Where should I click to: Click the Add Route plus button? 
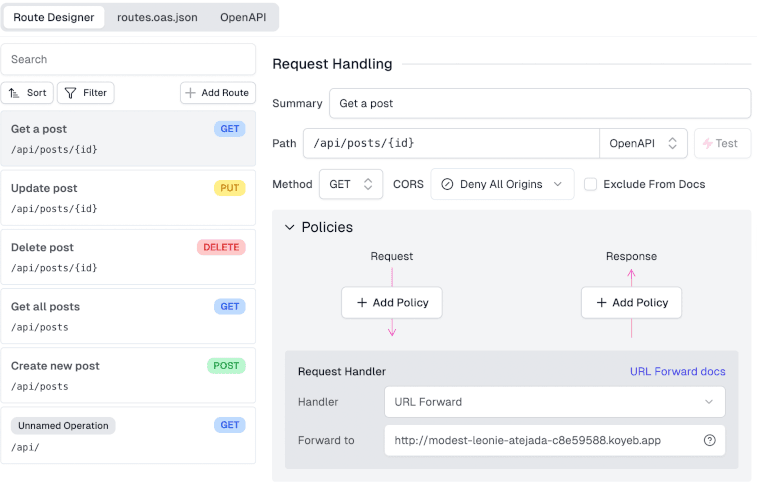(217, 93)
